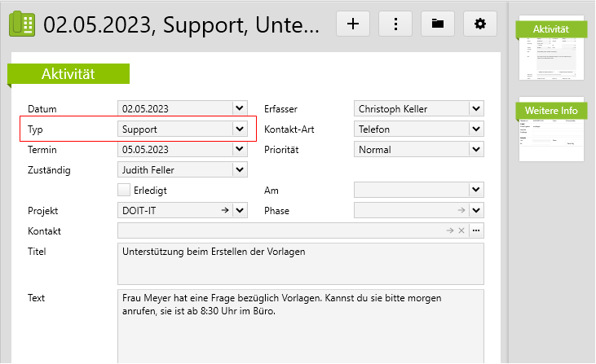
Task: Open the Typ dropdown showing Support
Action: tap(239, 129)
